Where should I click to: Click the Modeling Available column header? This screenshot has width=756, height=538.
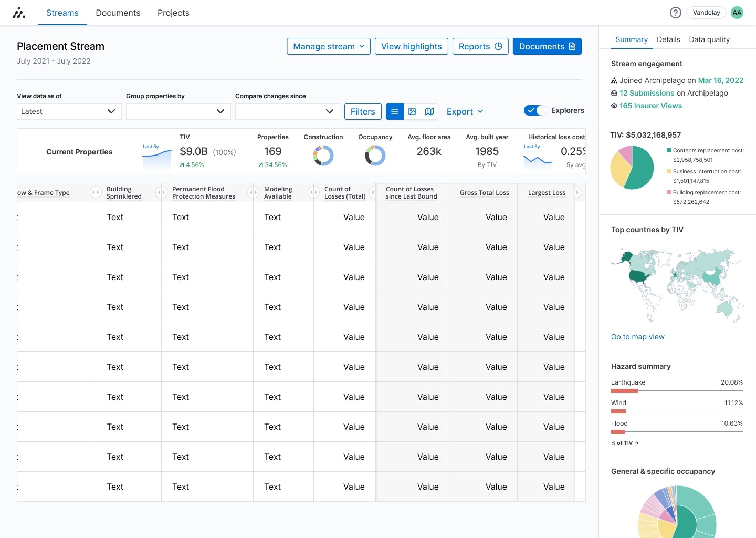click(278, 193)
